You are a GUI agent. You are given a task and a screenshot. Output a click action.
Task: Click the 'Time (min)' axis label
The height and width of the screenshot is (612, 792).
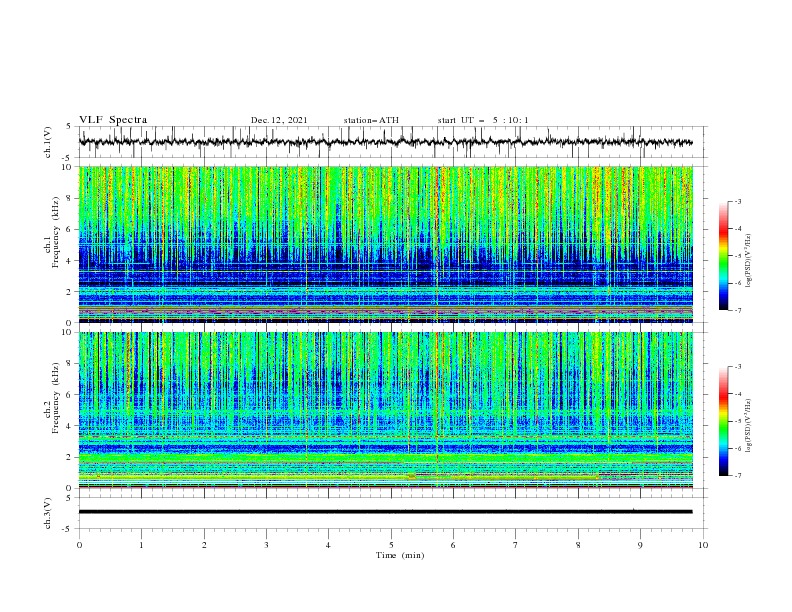[x=400, y=555]
